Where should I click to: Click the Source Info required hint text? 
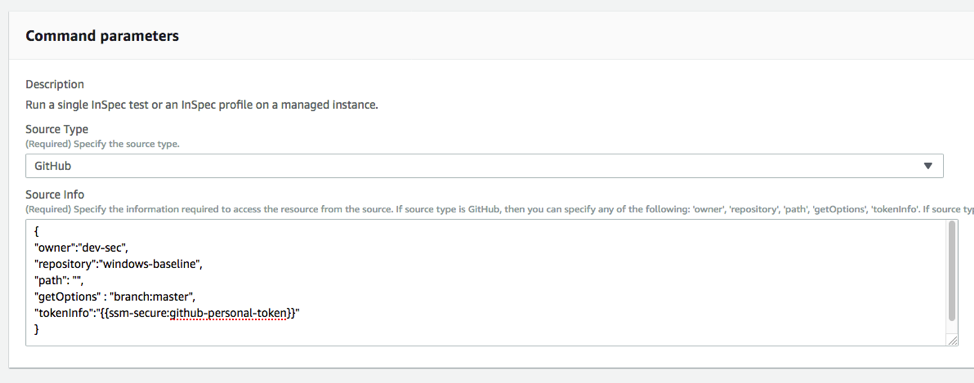(x=499, y=209)
